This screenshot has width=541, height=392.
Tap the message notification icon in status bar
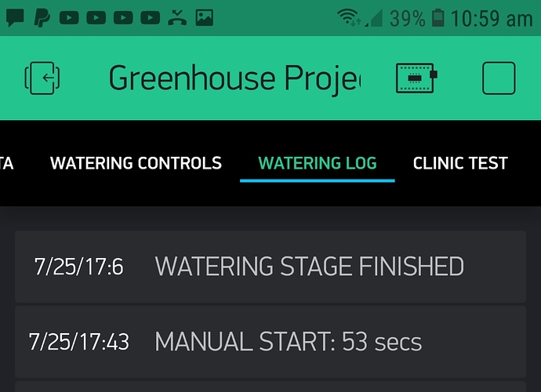click(x=15, y=17)
